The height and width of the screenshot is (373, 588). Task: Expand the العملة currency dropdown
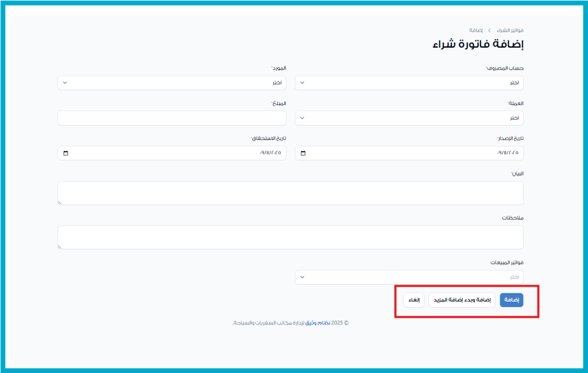[409, 118]
